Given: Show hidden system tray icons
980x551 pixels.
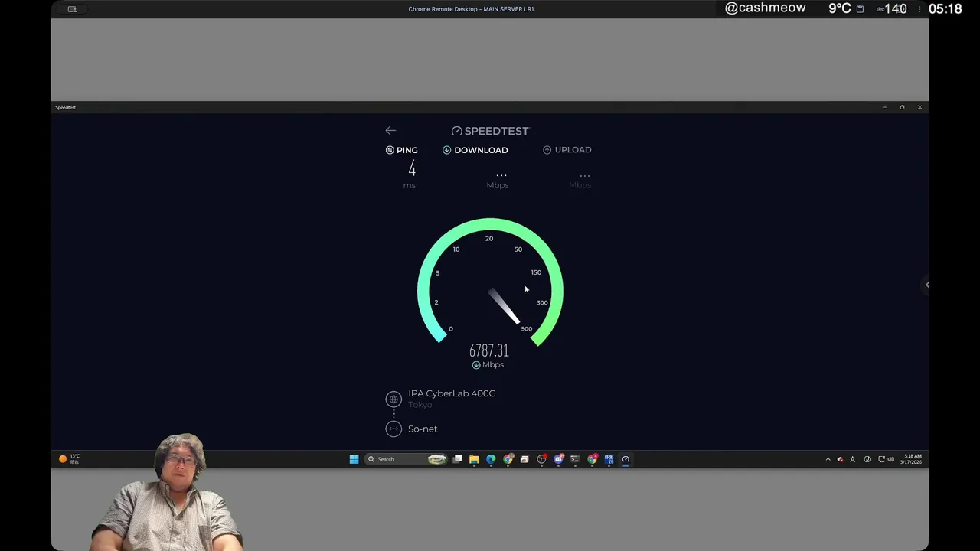Looking at the screenshot, I should tap(828, 459).
